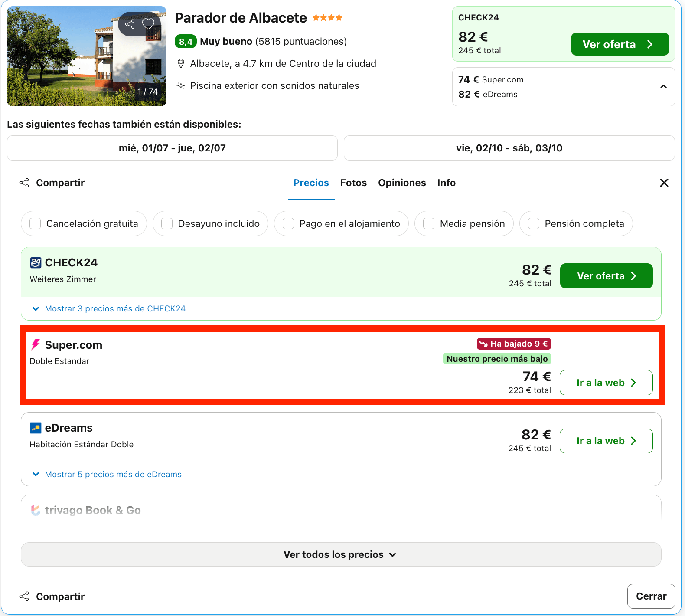
Task: Open the Info tab
Action: [x=446, y=183]
